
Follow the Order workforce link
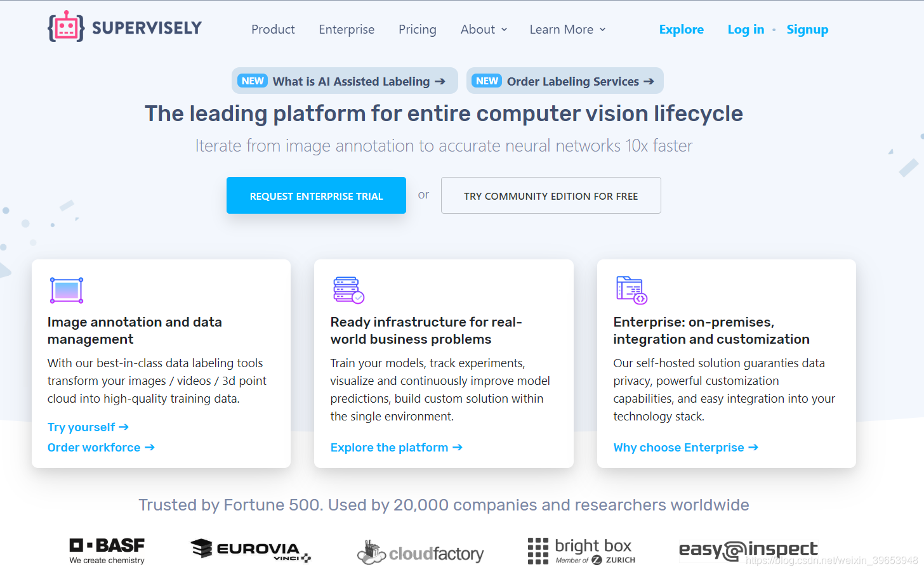tap(101, 447)
